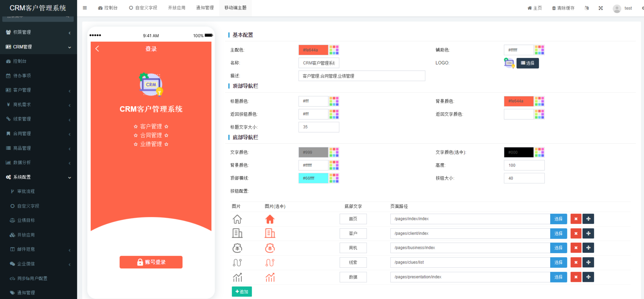Open the 通知管理 tab

click(x=205, y=8)
